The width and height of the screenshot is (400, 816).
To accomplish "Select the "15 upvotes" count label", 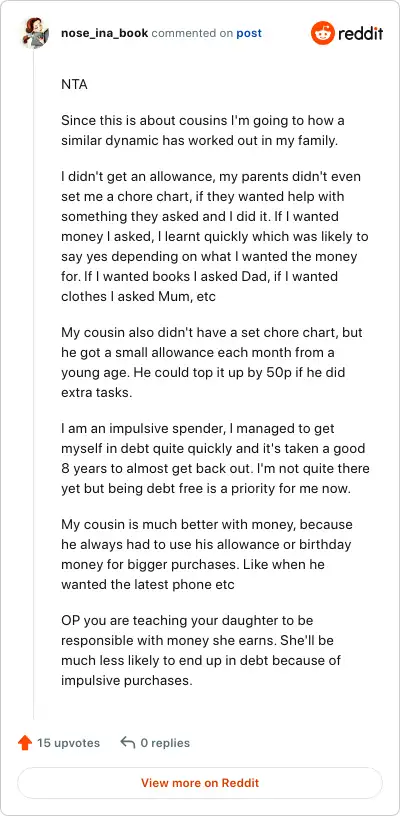I will (x=68, y=743).
